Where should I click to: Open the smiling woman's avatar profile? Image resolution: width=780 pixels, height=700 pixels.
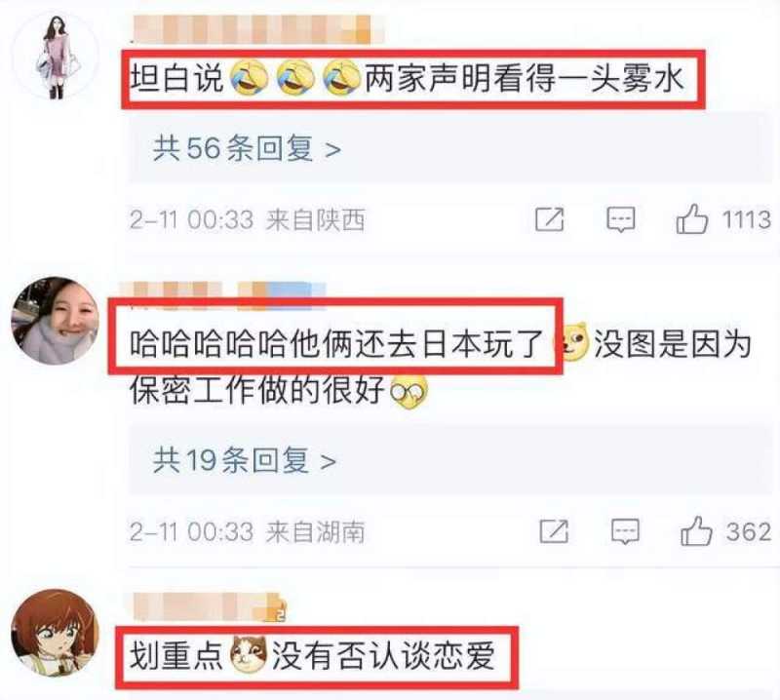pyautogui.click(x=56, y=321)
